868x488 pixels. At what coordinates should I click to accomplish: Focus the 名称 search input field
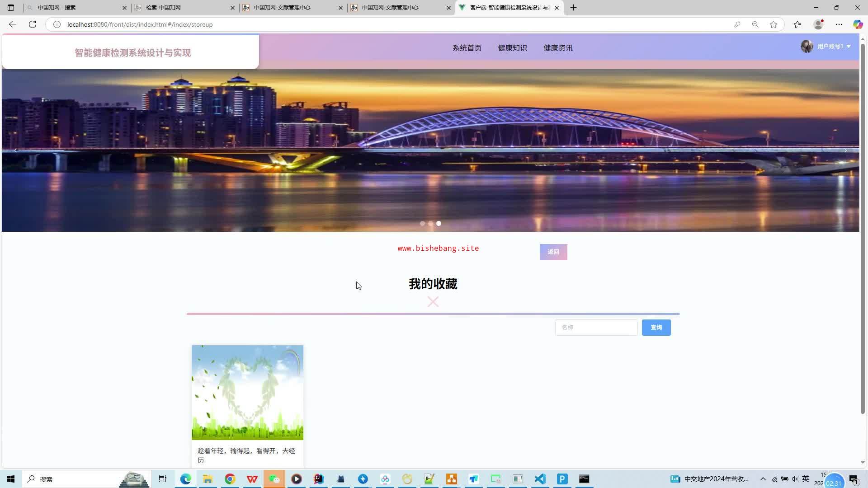(x=596, y=328)
